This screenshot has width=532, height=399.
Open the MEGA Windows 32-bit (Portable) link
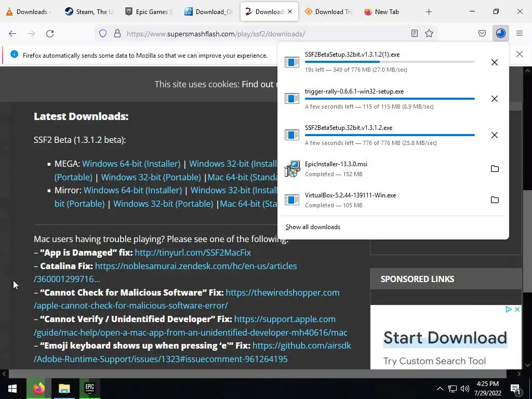(x=151, y=177)
